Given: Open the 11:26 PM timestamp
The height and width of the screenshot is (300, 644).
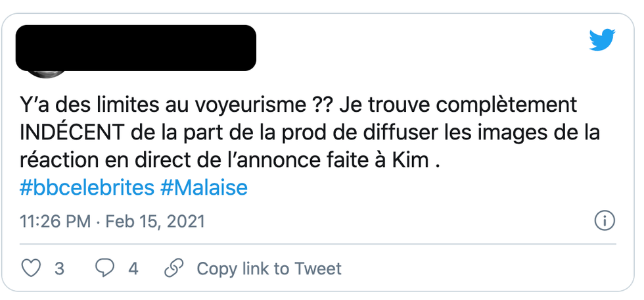Looking at the screenshot, I should [55, 221].
